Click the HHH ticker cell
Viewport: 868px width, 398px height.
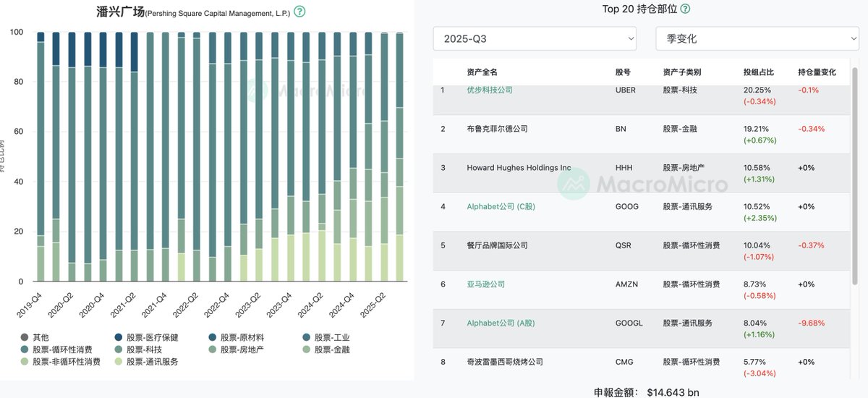click(624, 168)
